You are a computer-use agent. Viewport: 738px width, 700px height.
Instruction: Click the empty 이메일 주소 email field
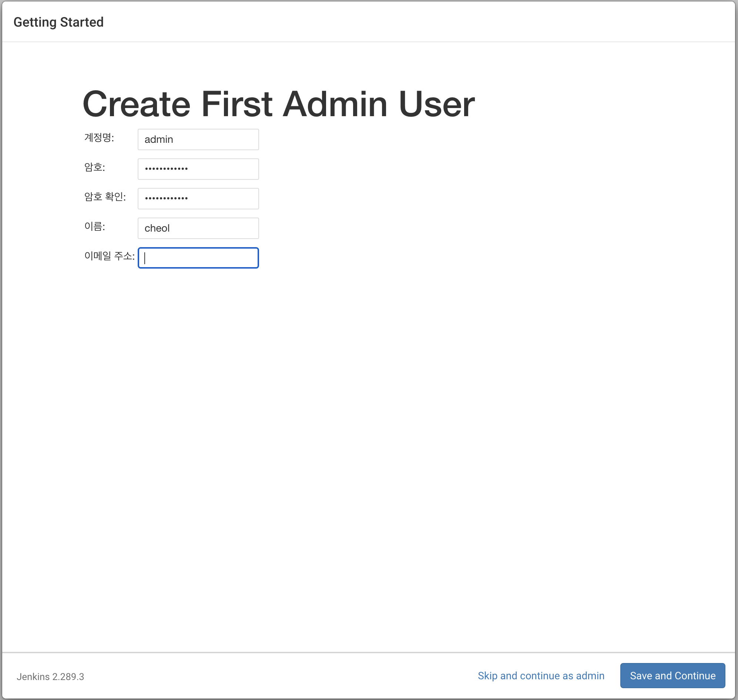pyautogui.click(x=198, y=258)
